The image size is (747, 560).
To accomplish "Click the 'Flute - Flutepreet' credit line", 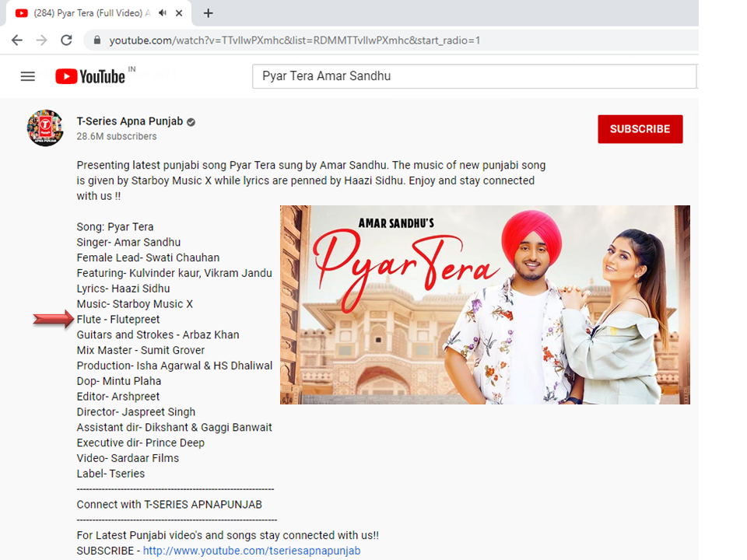I will (118, 320).
